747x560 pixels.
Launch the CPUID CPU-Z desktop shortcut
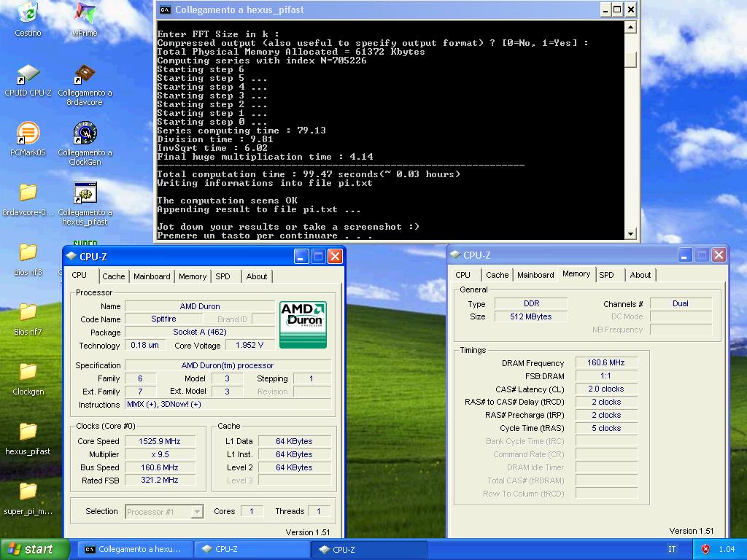(28, 80)
